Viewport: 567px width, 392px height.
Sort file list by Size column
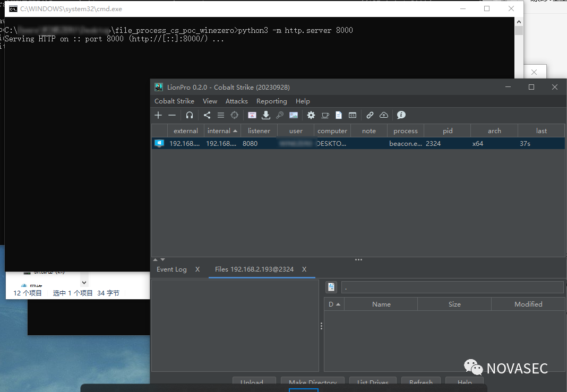pyautogui.click(x=454, y=304)
